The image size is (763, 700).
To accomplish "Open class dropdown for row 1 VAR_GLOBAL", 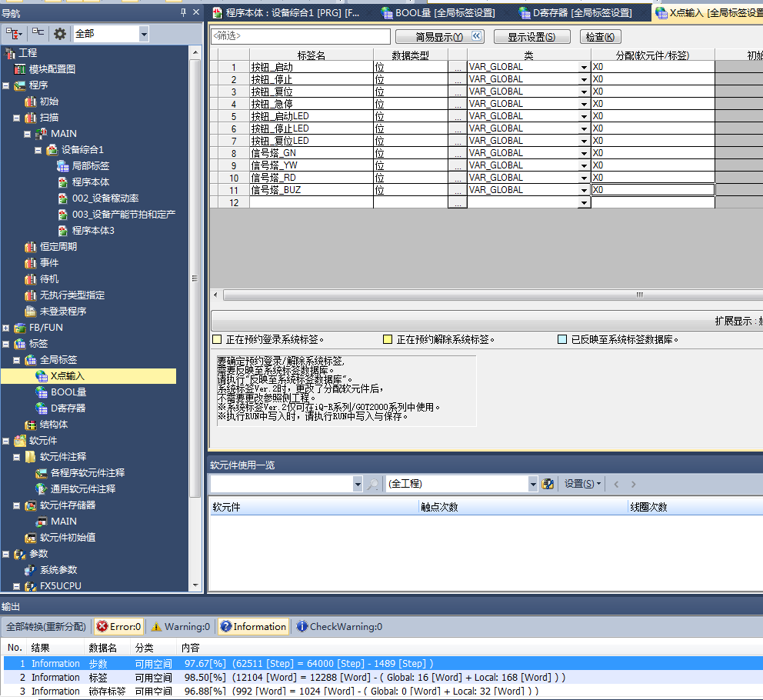I will [584, 67].
